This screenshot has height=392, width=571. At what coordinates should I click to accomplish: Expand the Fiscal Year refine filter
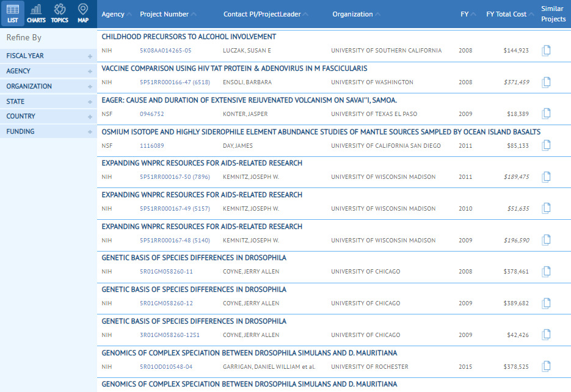pos(48,56)
